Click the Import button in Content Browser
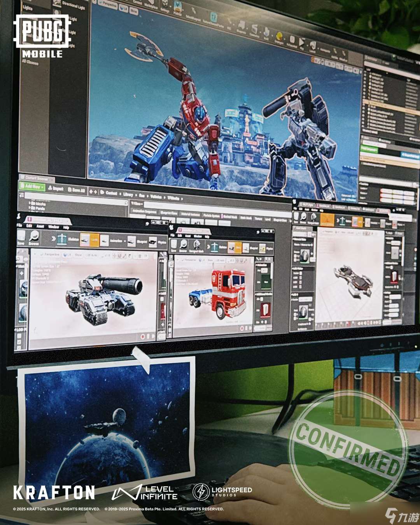The image size is (420, 525). 56,188
